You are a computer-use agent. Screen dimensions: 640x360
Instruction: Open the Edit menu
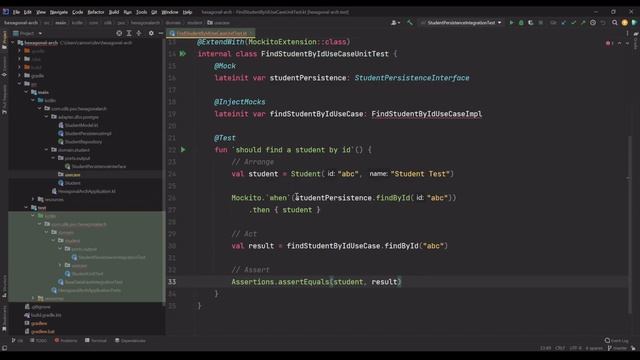(28, 12)
